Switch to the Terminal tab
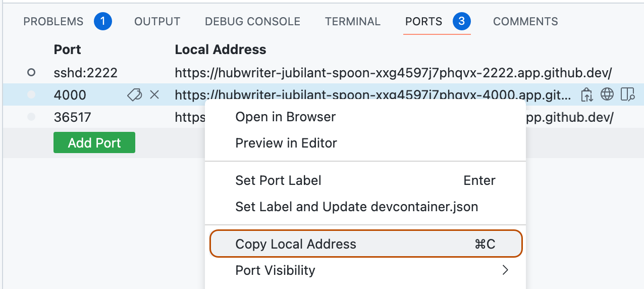This screenshot has width=644, height=289. pos(352,22)
